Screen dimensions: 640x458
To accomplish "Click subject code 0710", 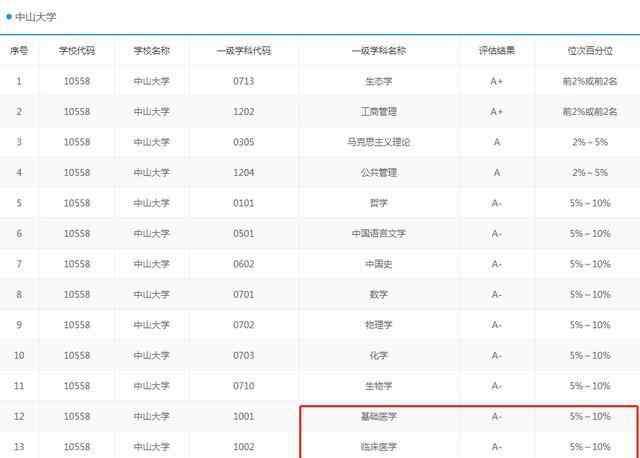I will coord(244,386).
